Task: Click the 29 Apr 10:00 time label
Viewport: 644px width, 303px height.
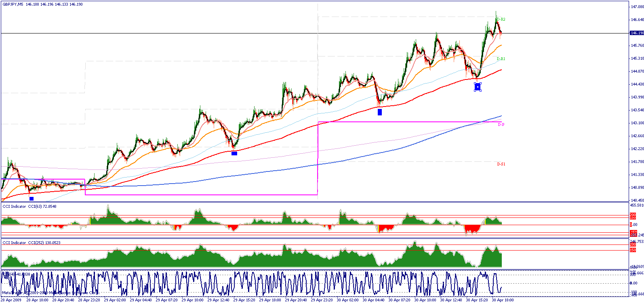Action: click(193, 300)
